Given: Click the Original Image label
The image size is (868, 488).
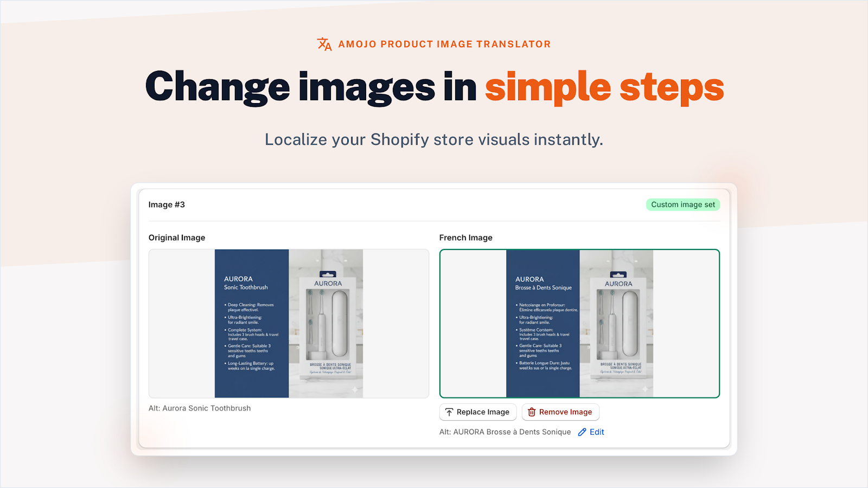Looking at the screenshot, I should (x=177, y=237).
